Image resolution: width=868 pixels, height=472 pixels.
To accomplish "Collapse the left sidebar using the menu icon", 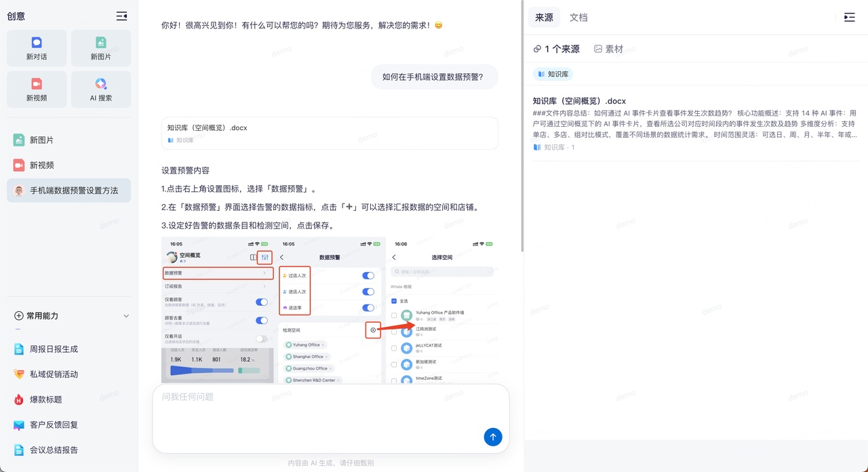I will click(121, 16).
